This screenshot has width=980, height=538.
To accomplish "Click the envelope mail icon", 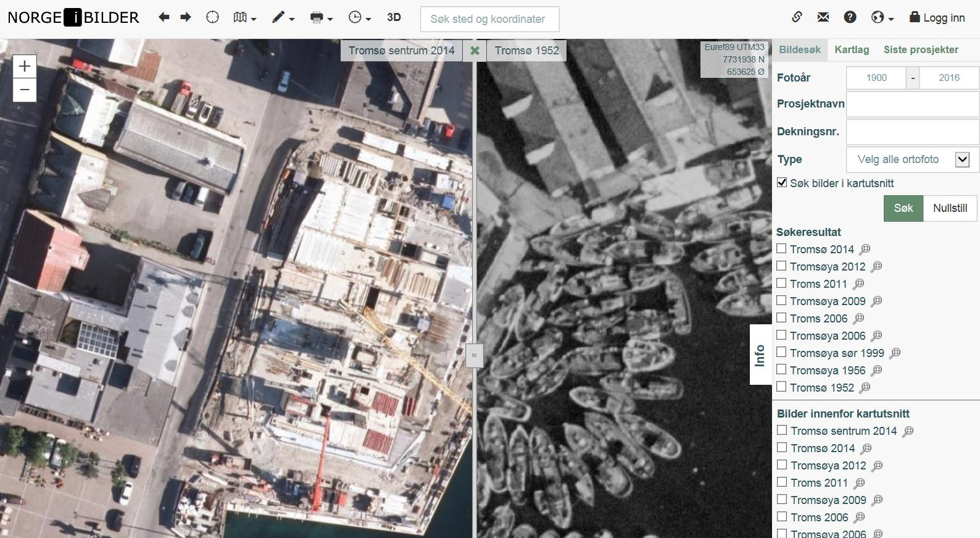I will coord(823,17).
